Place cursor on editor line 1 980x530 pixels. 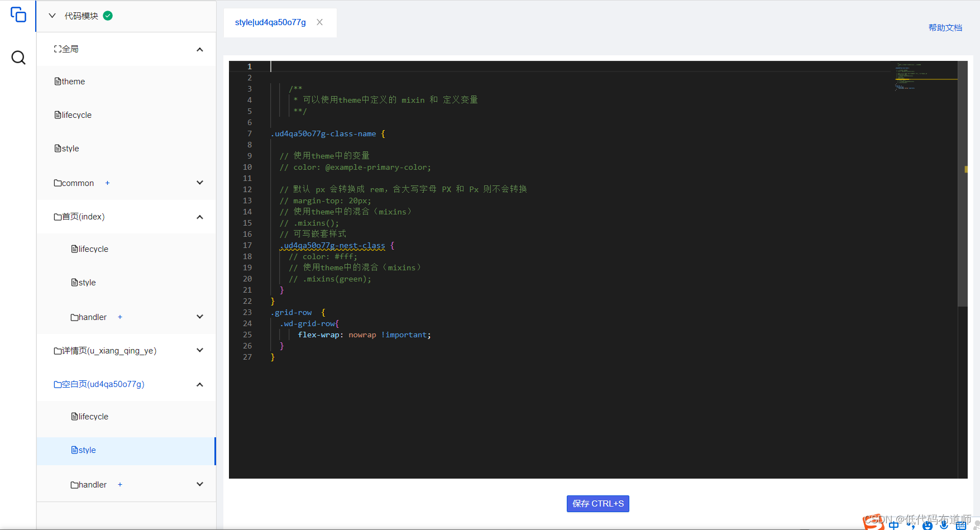(581, 66)
